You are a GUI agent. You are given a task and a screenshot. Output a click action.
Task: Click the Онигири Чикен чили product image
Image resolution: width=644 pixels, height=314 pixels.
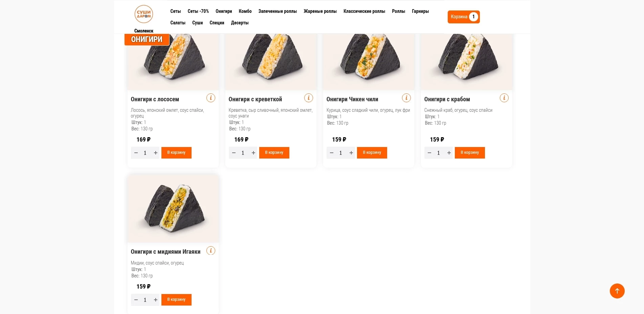point(369,61)
